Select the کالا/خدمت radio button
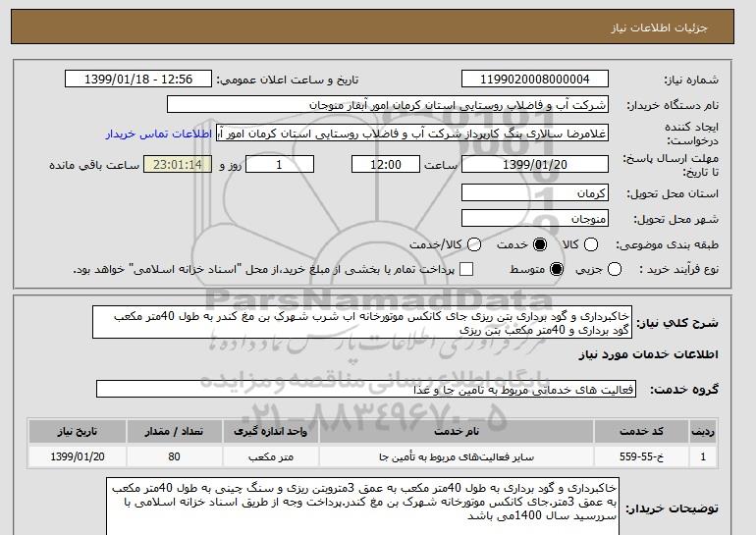Image resolution: width=756 pixels, height=535 pixels. pos(474,244)
